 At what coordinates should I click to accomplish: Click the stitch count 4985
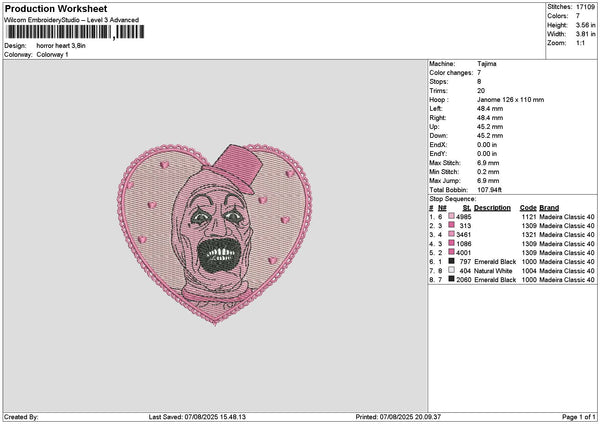pyautogui.click(x=464, y=217)
